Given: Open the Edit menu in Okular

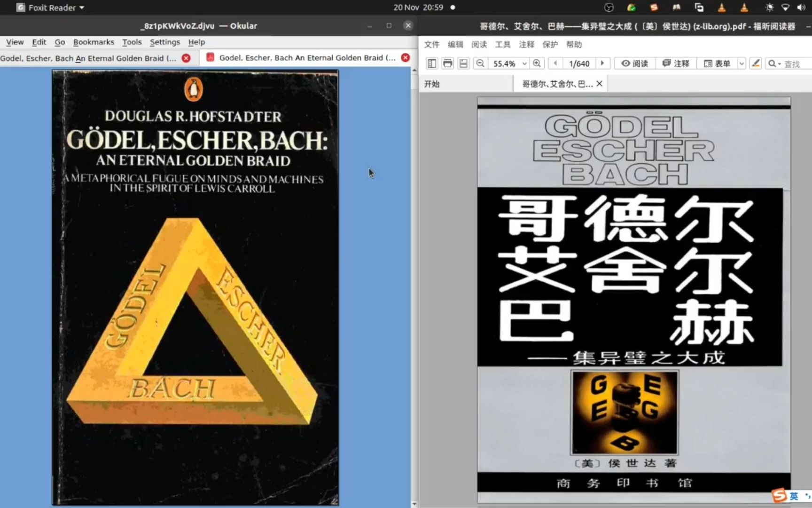Looking at the screenshot, I should (39, 42).
